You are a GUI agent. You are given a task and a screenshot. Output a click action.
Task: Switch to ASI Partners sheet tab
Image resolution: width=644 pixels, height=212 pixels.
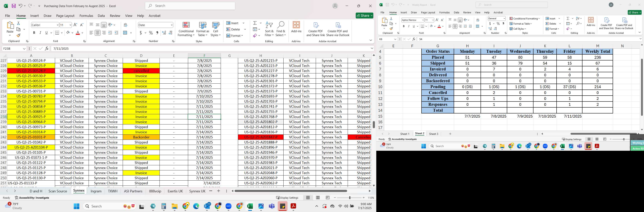[133, 191]
